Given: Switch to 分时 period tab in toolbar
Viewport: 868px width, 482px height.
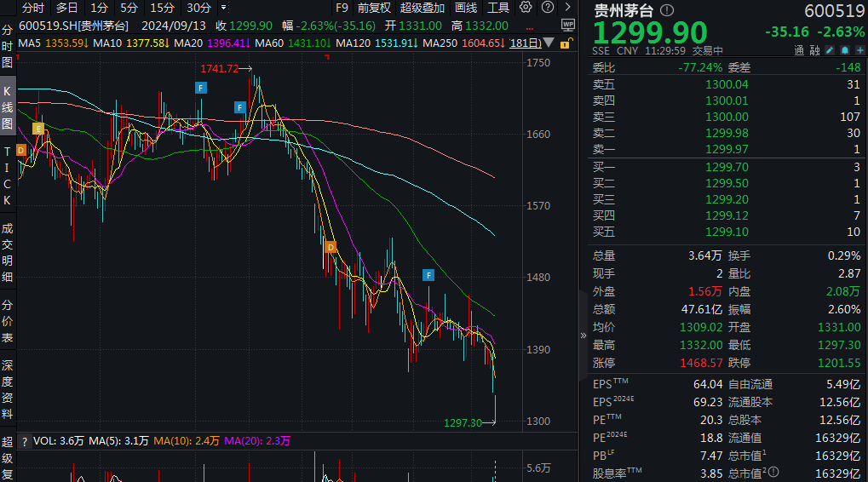Looking at the screenshot, I should coord(33,8).
